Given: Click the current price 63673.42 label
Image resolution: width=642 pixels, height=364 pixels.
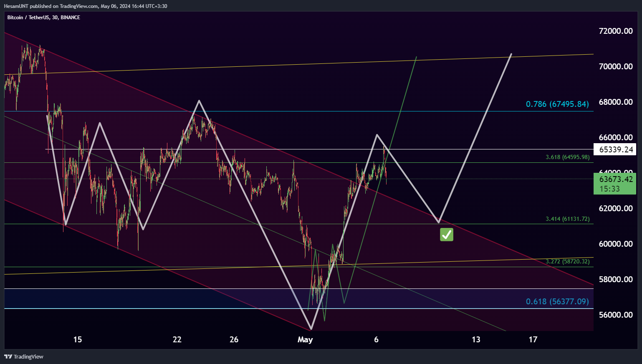Looking at the screenshot, I should coord(615,179).
